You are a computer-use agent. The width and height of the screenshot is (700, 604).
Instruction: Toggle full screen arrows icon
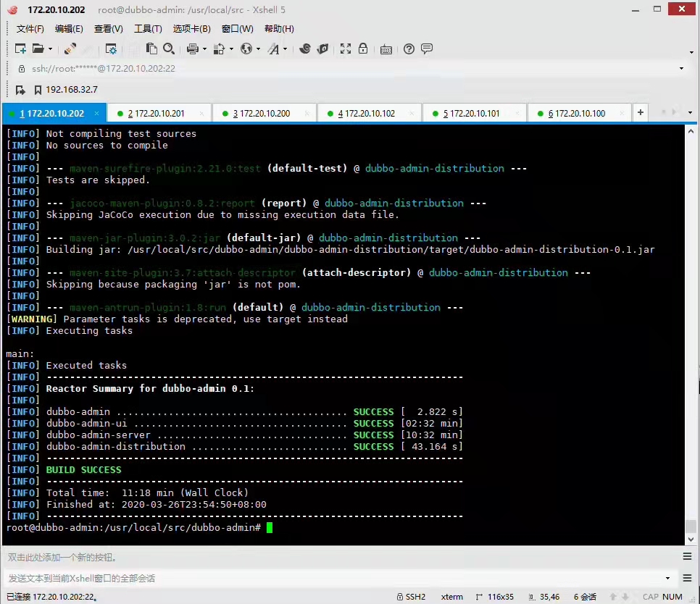[x=346, y=49]
